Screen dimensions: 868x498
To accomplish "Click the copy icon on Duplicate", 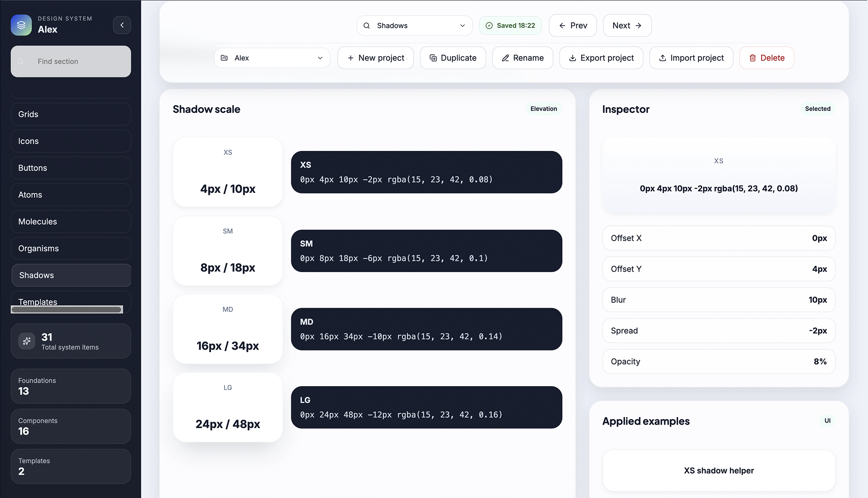I will click(x=433, y=58).
